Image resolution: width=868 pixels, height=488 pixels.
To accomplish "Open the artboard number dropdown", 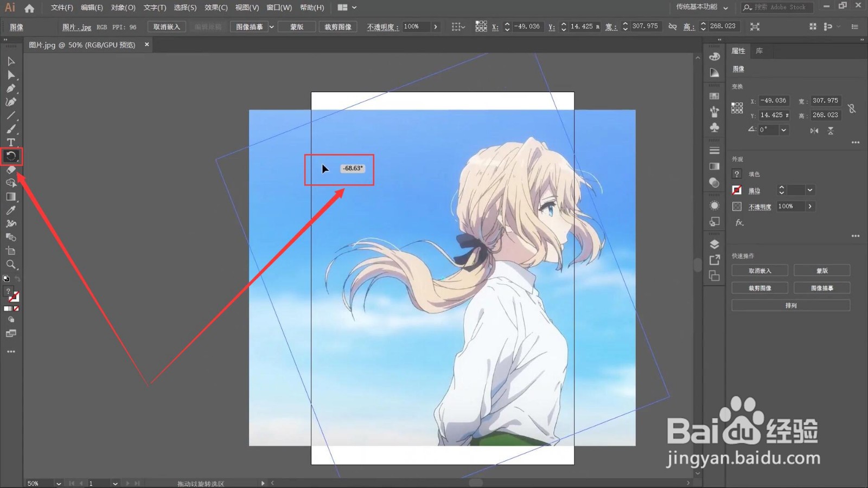I will point(114,483).
